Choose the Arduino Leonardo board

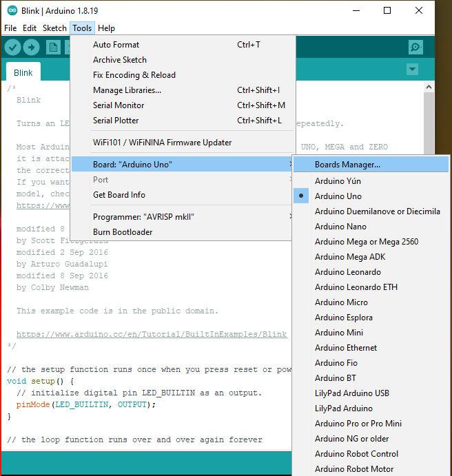371,272
